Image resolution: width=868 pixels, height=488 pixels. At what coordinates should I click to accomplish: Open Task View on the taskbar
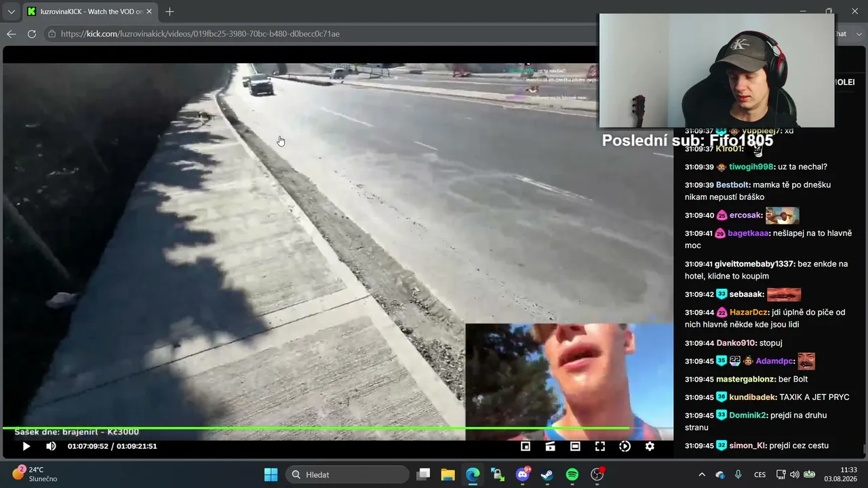[424, 474]
